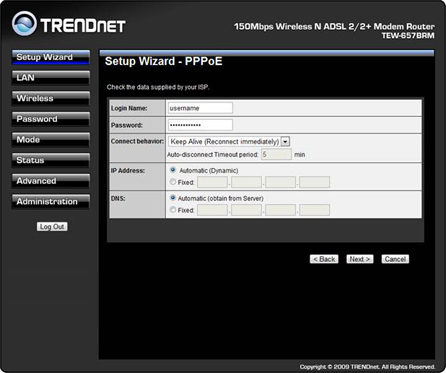Click the Next > button
This screenshot has height=373, width=446.
pos(360,259)
